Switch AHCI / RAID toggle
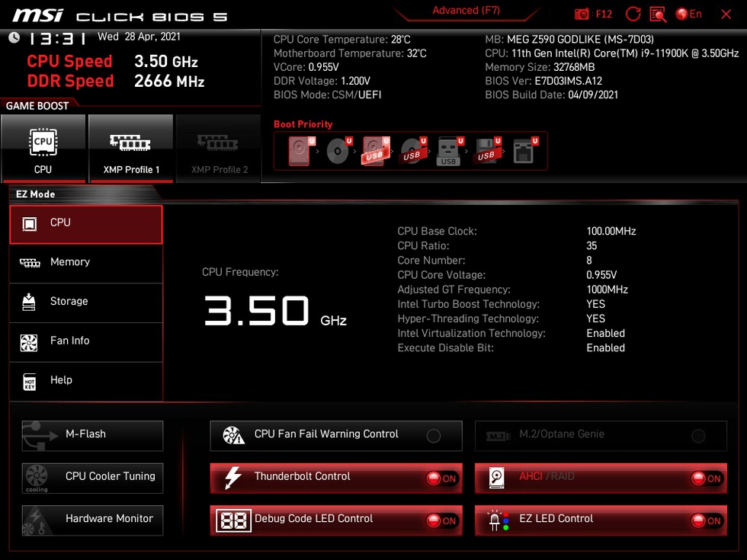The height and width of the screenshot is (560, 747). [707, 478]
